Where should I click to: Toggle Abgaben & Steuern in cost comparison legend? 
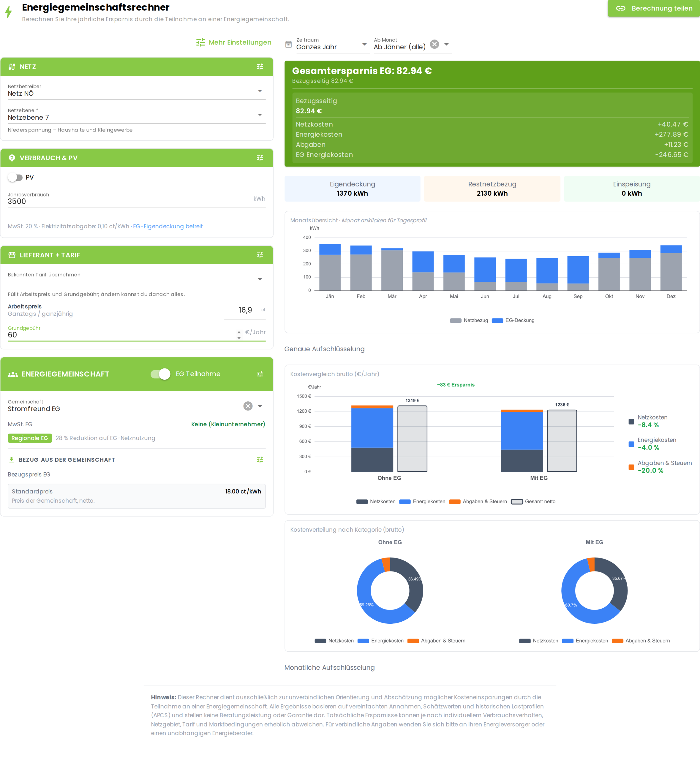point(478,502)
